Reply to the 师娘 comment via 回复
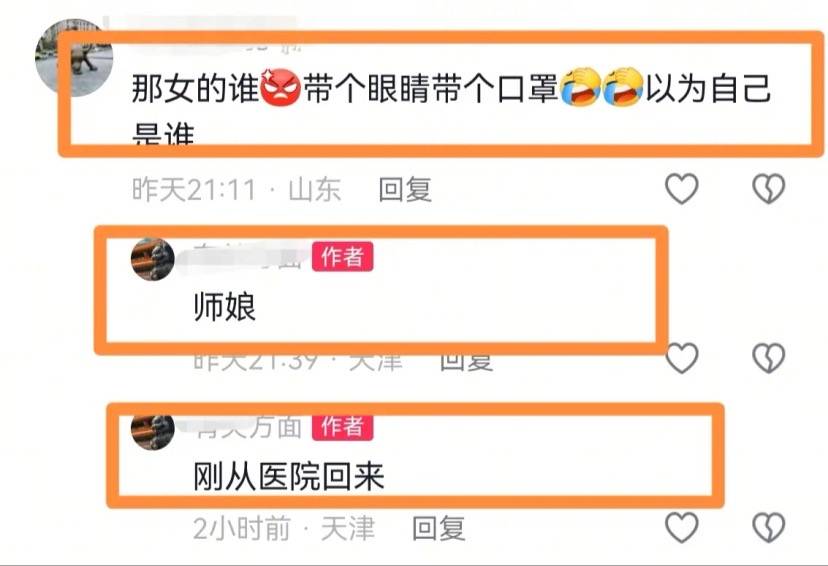The width and height of the screenshot is (828, 566). click(x=466, y=361)
